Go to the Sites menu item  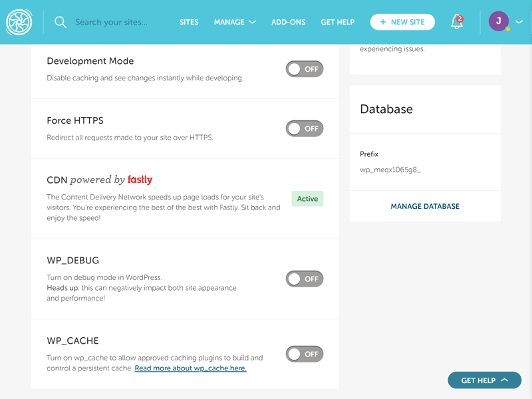189,22
